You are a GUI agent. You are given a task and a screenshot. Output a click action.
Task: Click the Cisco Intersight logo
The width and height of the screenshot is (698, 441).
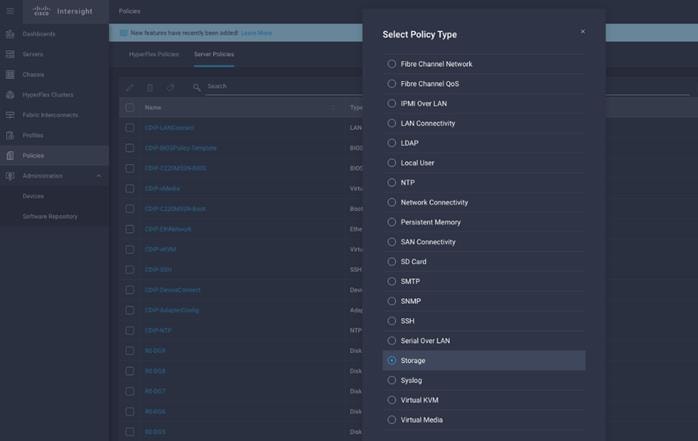point(63,11)
